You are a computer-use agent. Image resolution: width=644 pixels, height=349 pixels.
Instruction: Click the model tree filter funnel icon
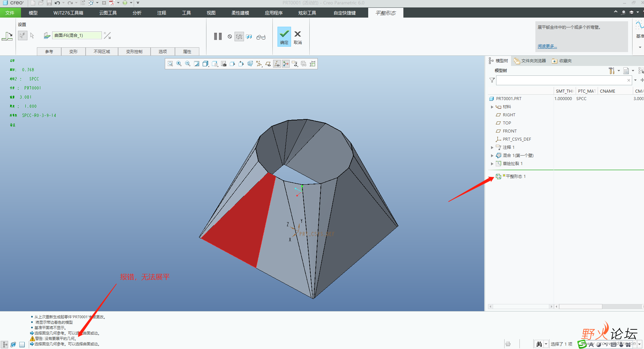(492, 80)
